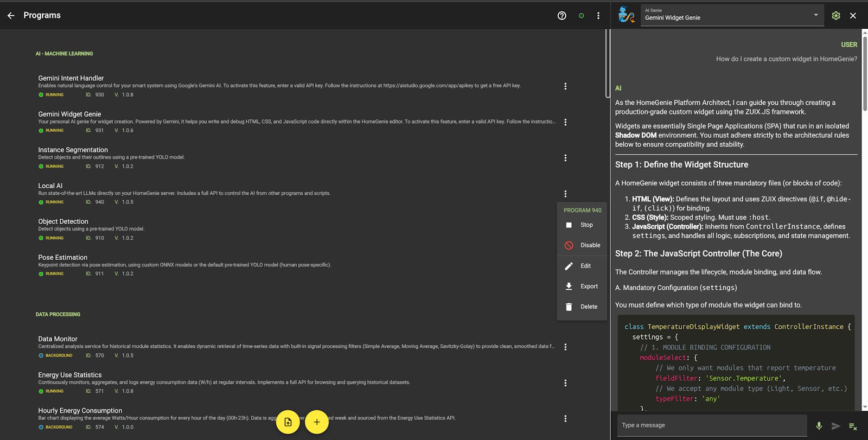Screen dimensions: 868x440
Task: Open options menu for Gemini Intent Handler
Action: [x=565, y=86]
